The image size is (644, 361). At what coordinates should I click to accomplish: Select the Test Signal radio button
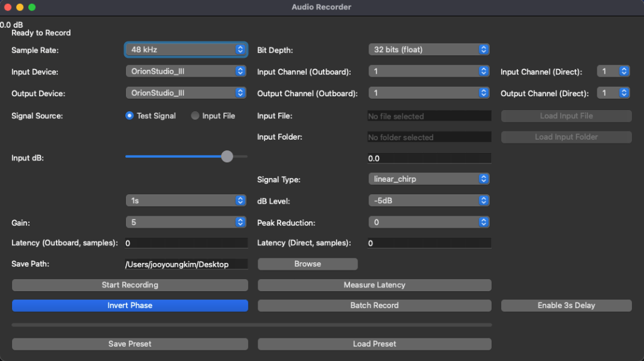130,116
